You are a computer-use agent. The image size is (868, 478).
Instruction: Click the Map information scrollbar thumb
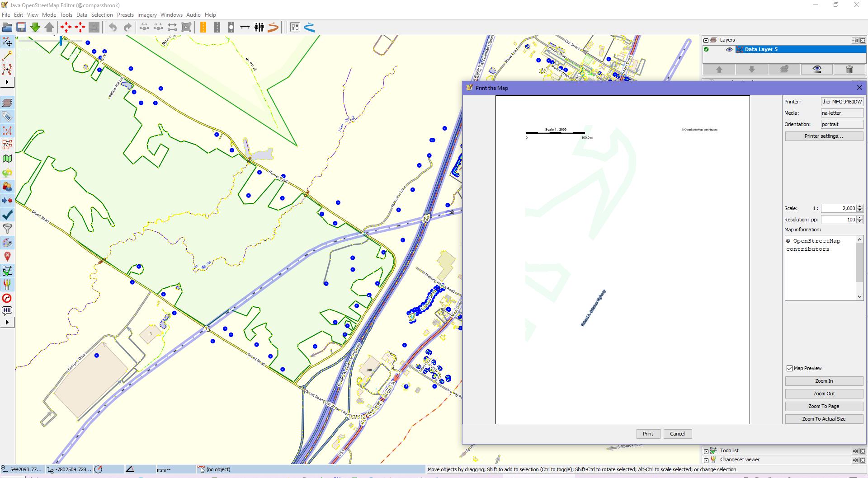pos(859,262)
